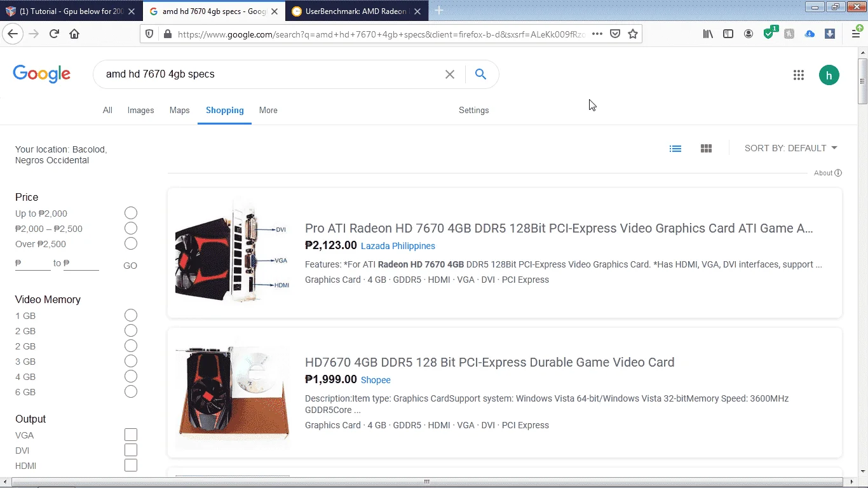Click the blue cloud download extension
Image resolution: width=868 pixels, height=488 pixels.
(810, 34)
